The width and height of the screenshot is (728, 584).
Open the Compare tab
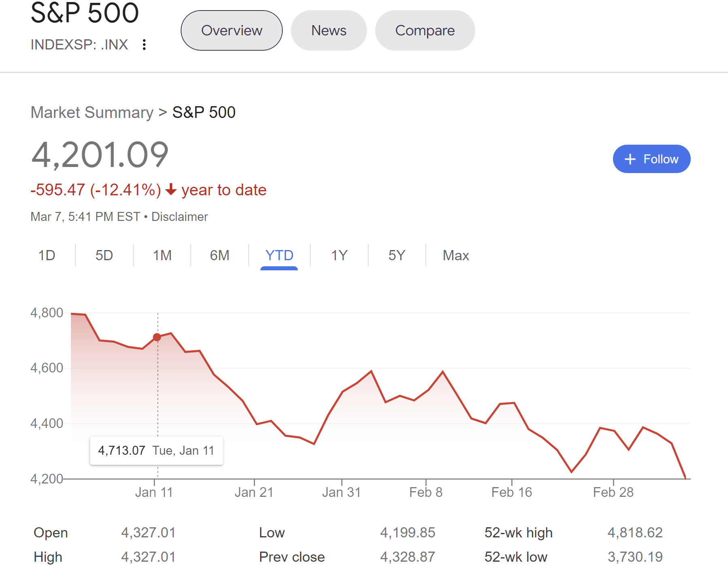click(x=425, y=30)
